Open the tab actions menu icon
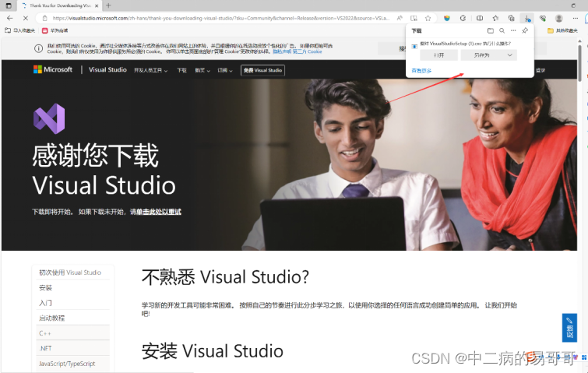Screen dimensions: 588x373 click(x=9, y=5)
